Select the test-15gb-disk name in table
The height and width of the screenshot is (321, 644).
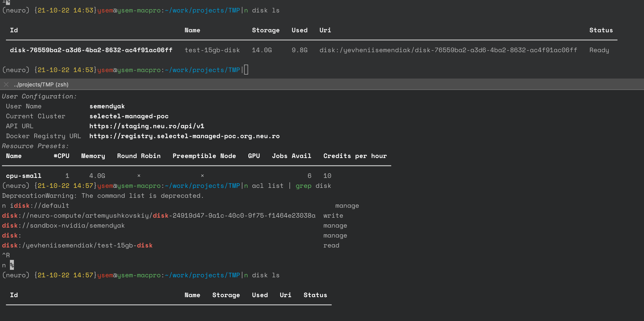point(212,50)
